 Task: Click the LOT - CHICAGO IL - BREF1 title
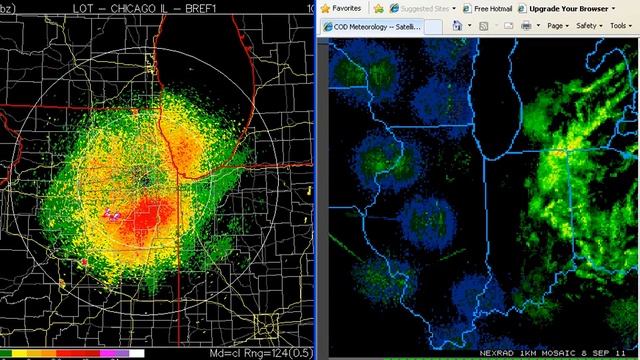click(x=144, y=8)
